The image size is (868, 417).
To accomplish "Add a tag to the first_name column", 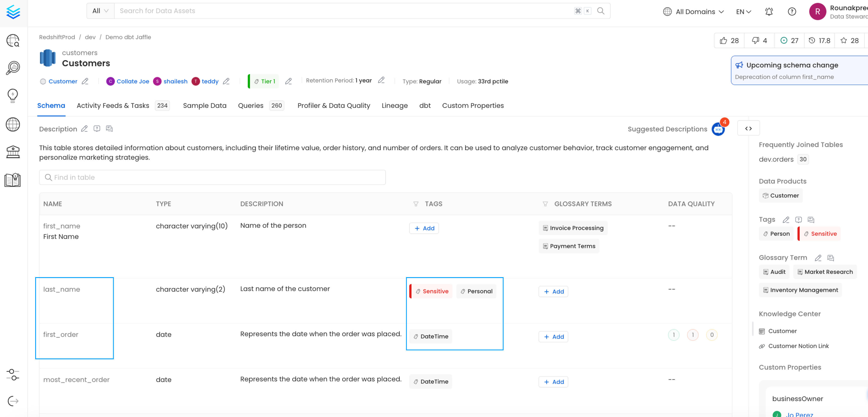I will tap(424, 228).
